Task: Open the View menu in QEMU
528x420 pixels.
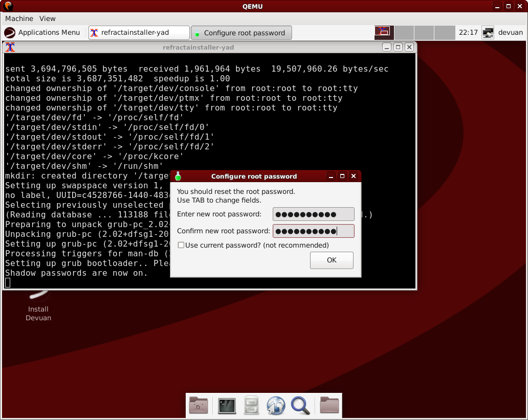Action: [x=48, y=18]
